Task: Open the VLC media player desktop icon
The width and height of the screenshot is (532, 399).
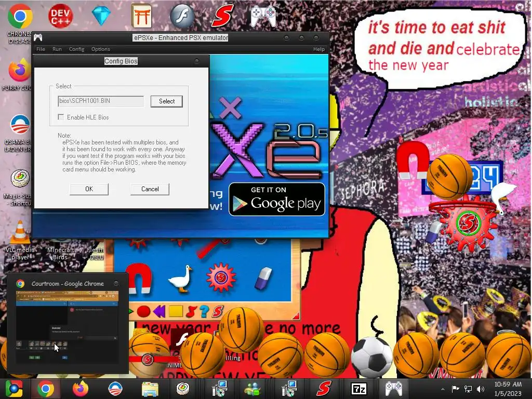Action: coord(20,240)
